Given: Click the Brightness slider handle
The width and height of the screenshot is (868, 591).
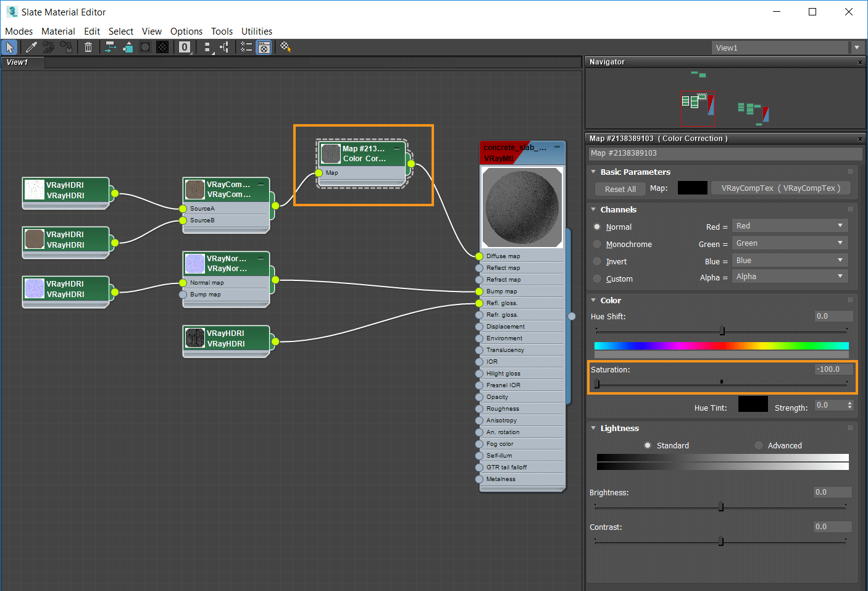Looking at the screenshot, I should [721, 507].
